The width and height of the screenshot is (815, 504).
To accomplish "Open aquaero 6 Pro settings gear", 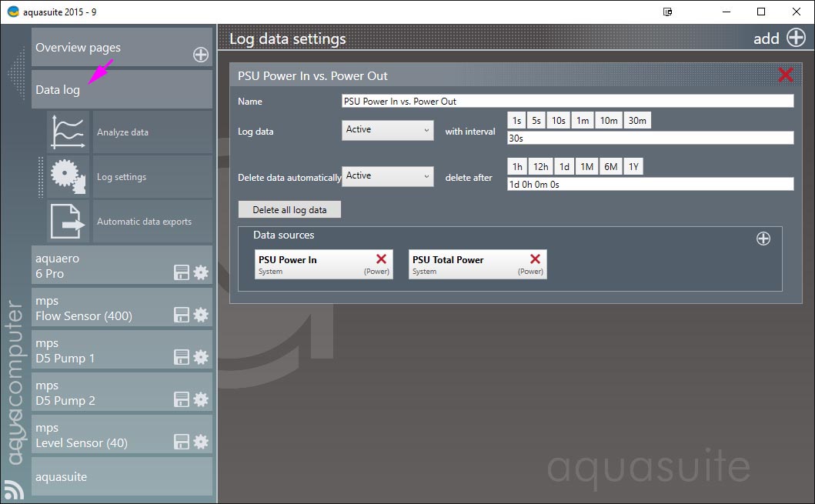I will tap(201, 272).
